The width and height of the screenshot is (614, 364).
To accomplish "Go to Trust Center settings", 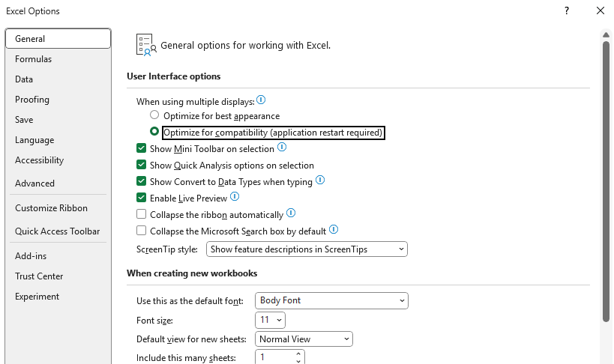I will pyautogui.click(x=58, y=276).
